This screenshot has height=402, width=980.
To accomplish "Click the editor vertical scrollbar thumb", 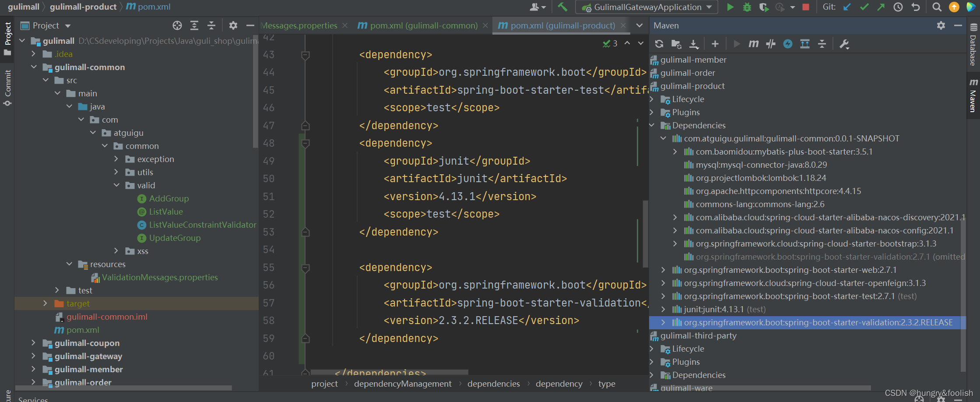I will click(x=645, y=234).
